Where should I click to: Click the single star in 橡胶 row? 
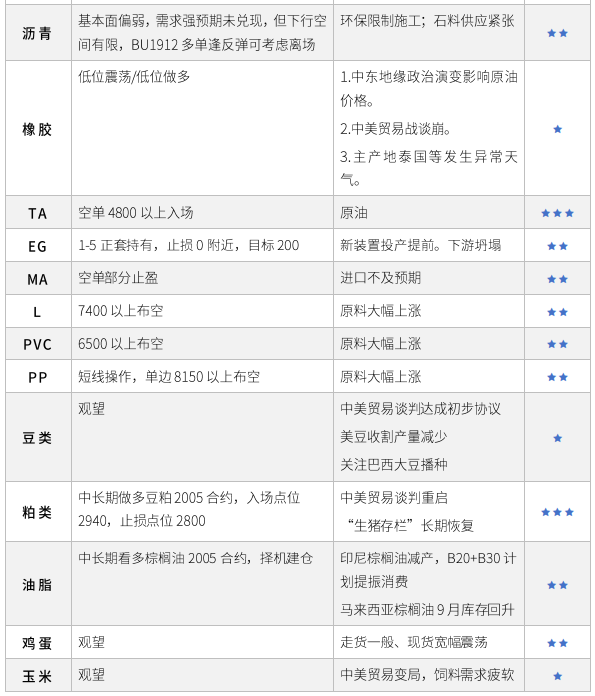pos(557,129)
